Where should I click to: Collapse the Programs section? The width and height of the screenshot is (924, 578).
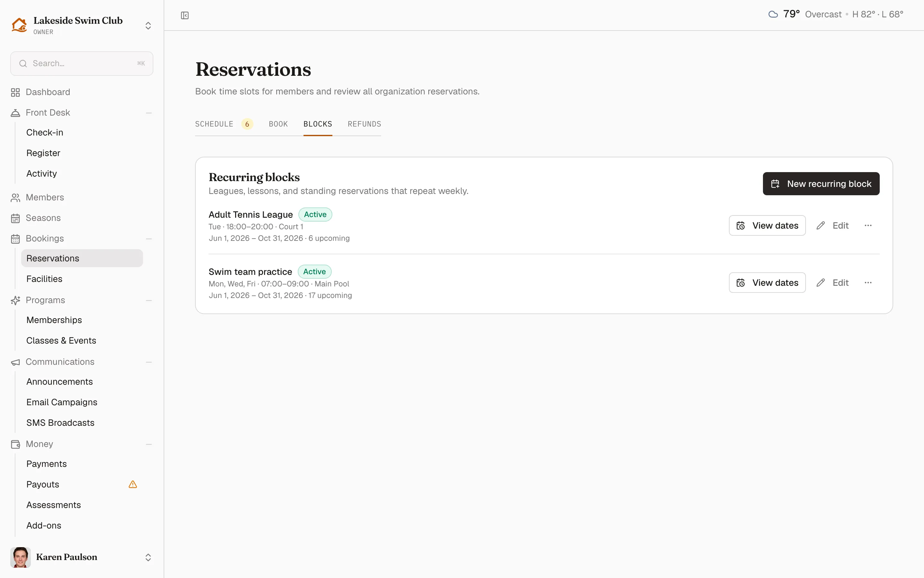tap(149, 301)
